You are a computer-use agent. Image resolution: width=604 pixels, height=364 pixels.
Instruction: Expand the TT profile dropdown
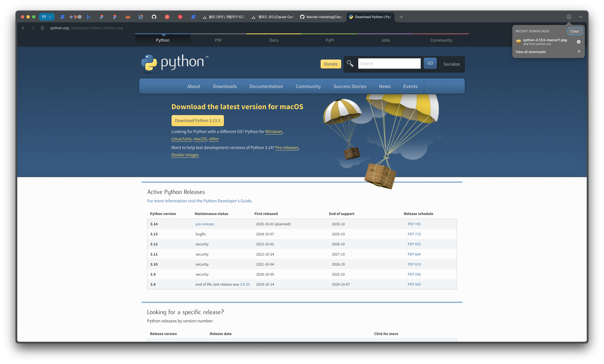tap(47, 17)
